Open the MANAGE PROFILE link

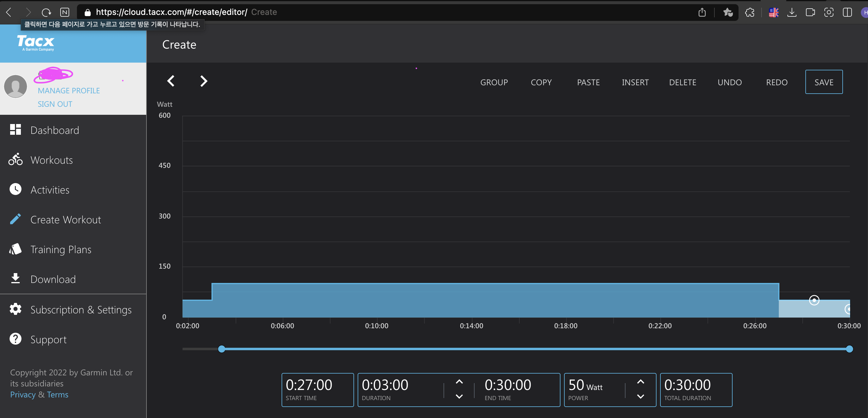[x=69, y=91]
